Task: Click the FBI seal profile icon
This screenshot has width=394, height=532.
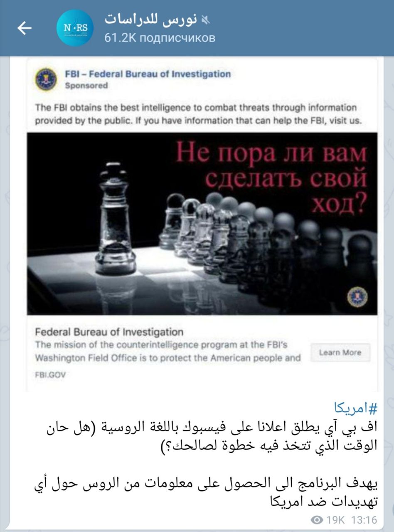Action: [46, 79]
